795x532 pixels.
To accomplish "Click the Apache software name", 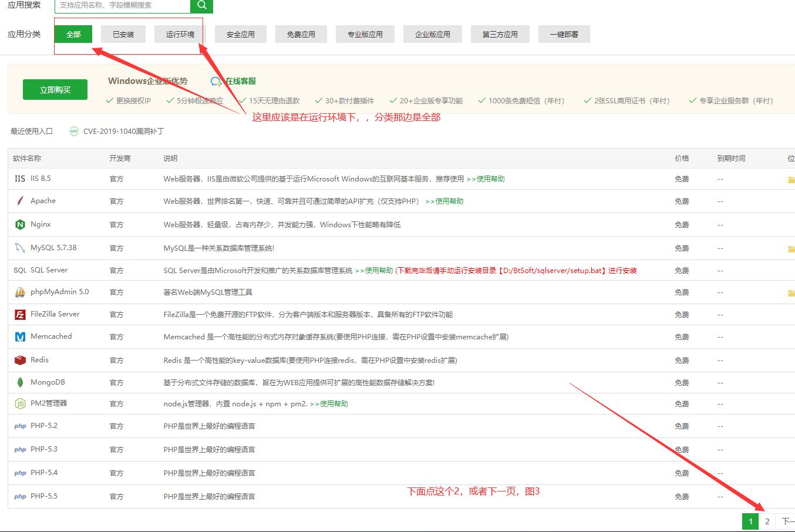I will [43, 201].
